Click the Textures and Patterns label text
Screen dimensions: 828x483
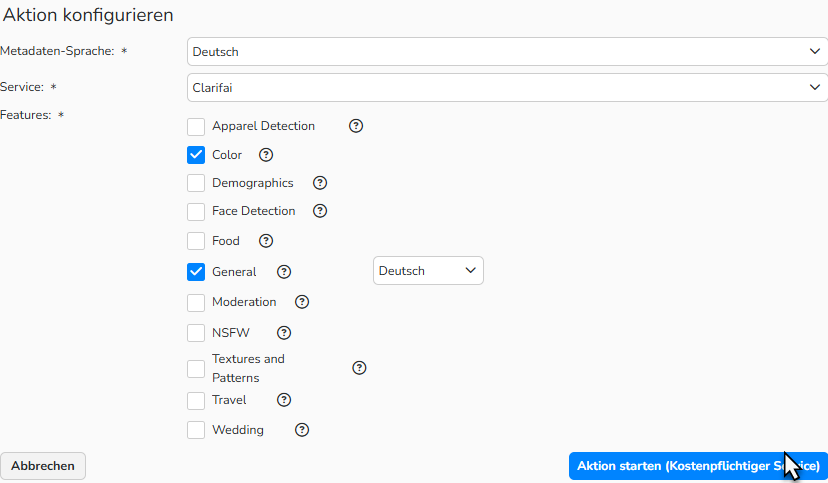click(248, 368)
